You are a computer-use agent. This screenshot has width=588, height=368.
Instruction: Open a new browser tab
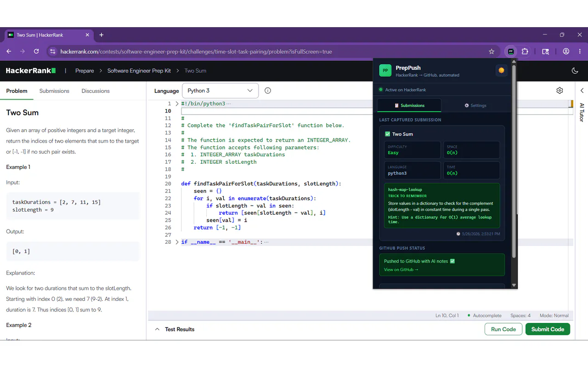tap(102, 35)
